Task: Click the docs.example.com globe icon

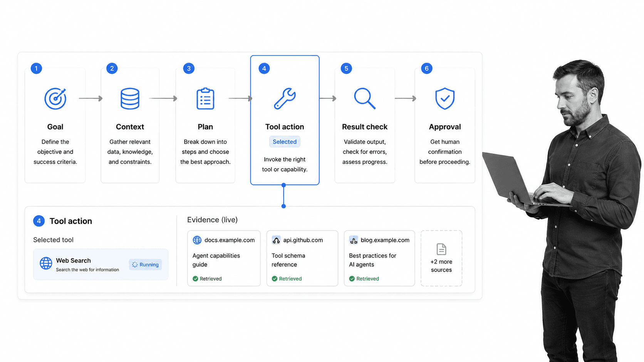Action: (x=197, y=240)
